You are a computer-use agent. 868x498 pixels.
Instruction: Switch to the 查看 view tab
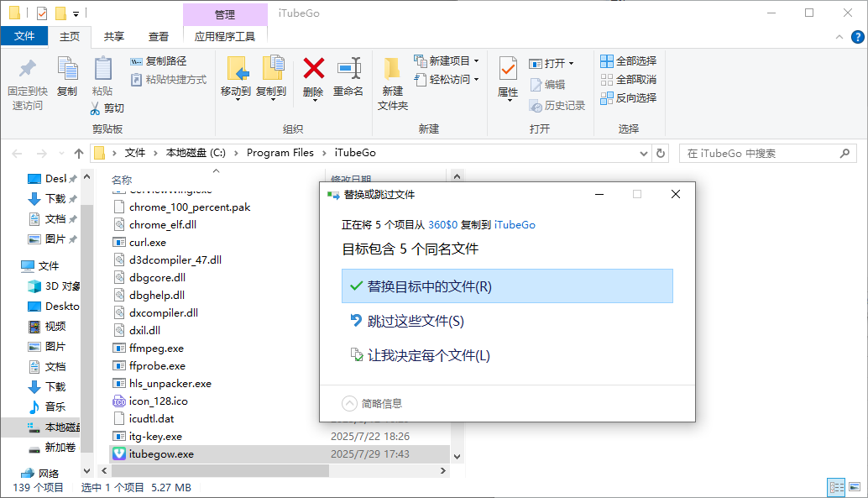(159, 37)
